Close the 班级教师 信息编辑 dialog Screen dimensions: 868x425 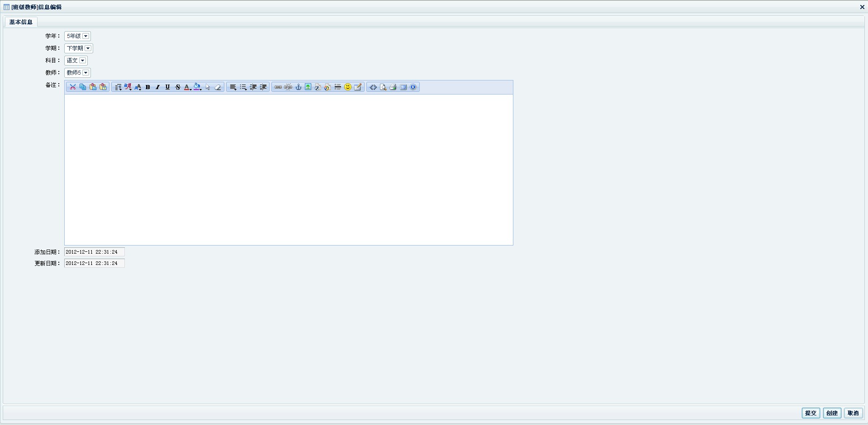pyautogui.click(x=862, y=7)
